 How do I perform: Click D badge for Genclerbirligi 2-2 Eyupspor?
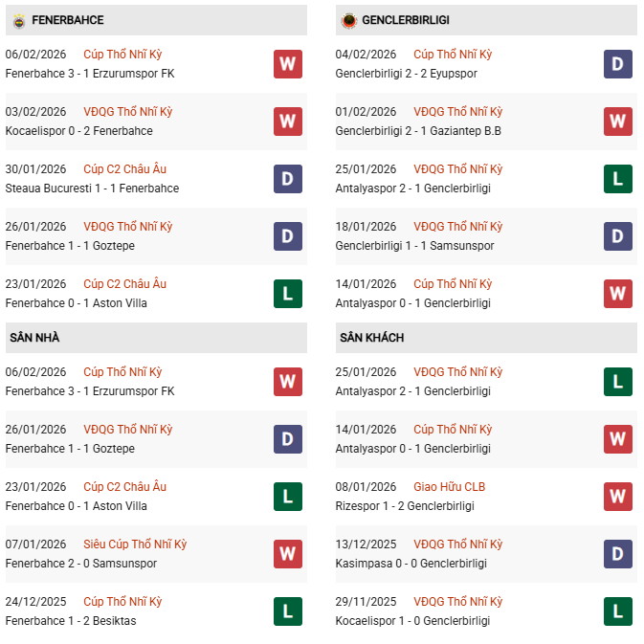(x=617, y=64)
